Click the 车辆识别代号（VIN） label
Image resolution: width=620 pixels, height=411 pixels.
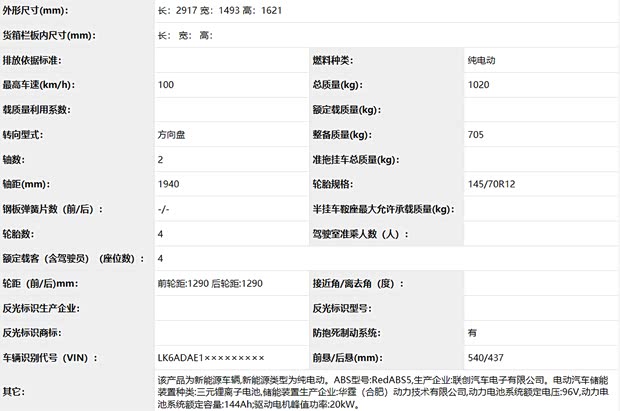[50, 358]
